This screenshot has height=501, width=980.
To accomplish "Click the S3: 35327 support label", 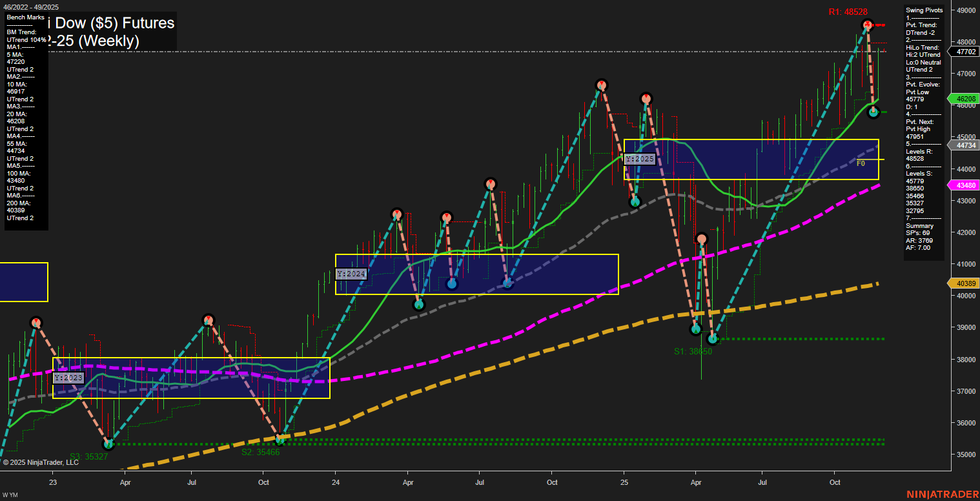I will pos(89,456).
